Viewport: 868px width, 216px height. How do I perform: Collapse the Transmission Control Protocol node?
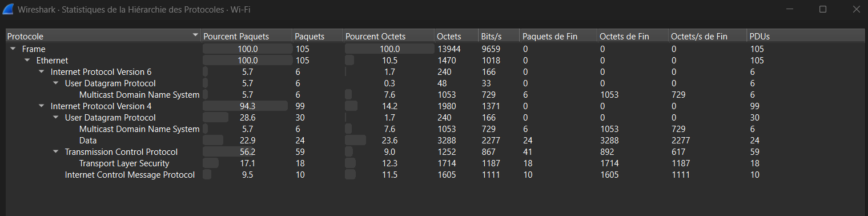click(x=55, y=152)
